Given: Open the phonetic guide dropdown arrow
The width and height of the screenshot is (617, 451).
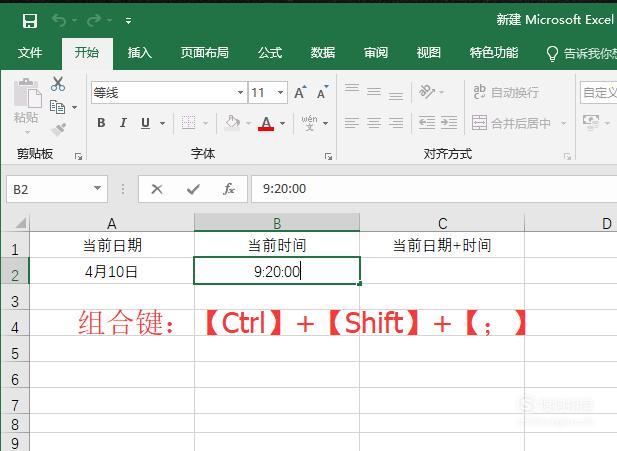Looking at the screenshot, I should coord(325,123).
